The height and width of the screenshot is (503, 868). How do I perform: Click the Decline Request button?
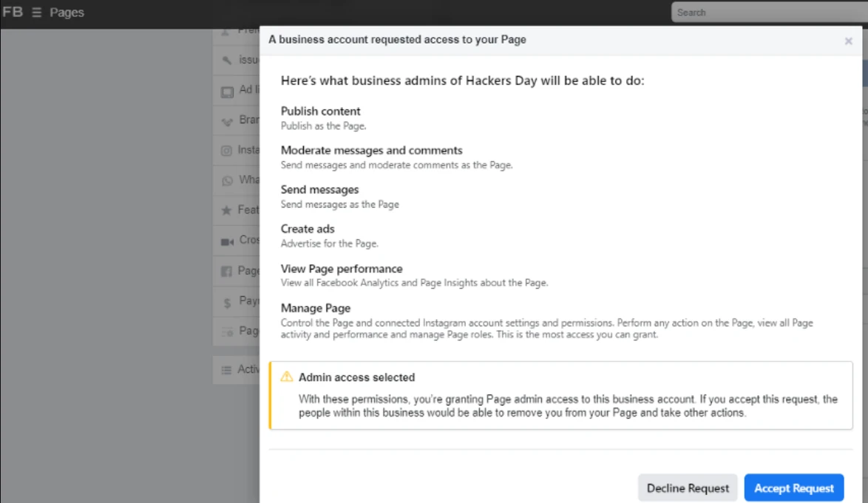(x=688, y=488)
